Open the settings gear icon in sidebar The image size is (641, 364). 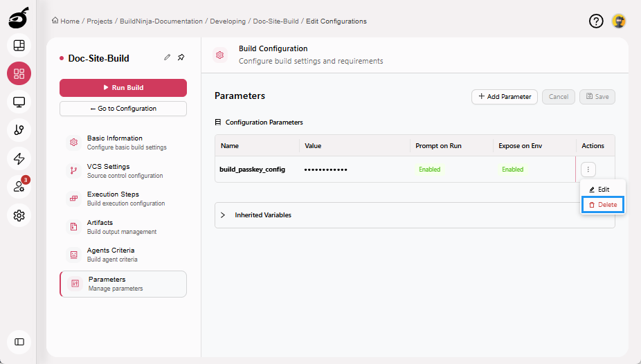[19, 215]
